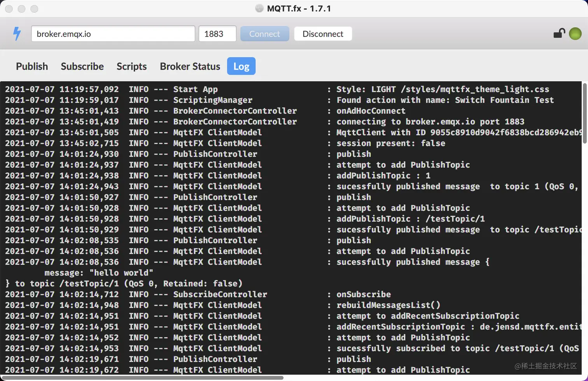Screen dimensions: 588x381
Task: Click the Disconnect button
Action: 323,34
